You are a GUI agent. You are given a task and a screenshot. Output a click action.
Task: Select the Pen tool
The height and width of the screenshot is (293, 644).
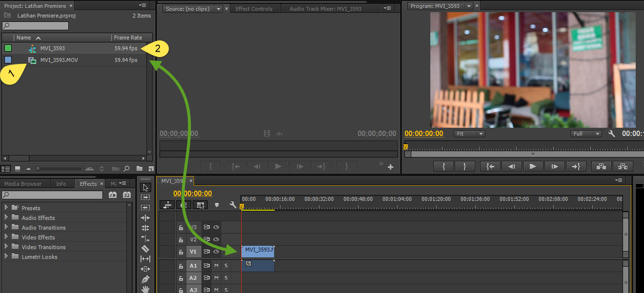145,279
